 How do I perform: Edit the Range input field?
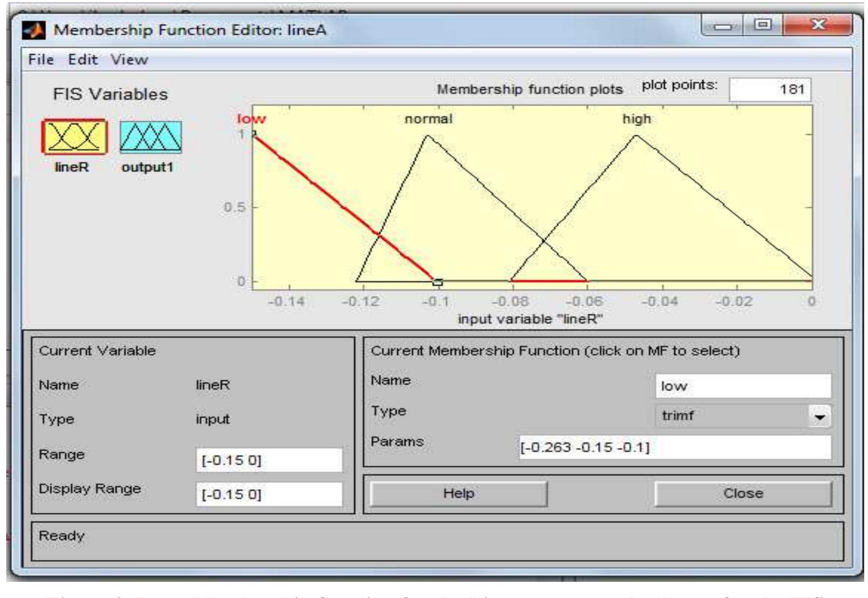[x=269, y=460]
